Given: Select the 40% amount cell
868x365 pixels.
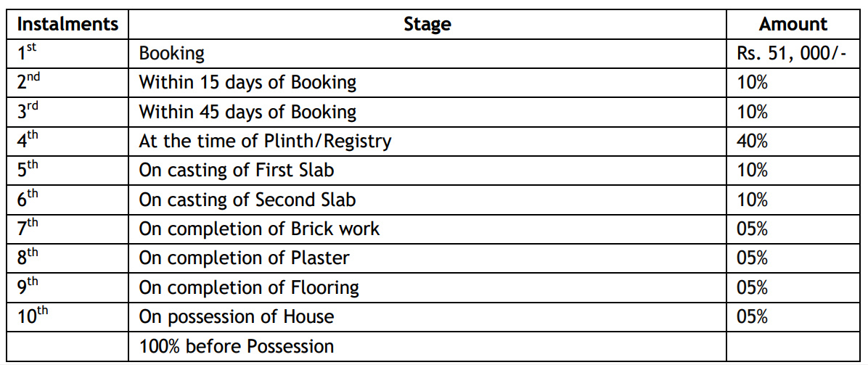Looking at the screenshot, I should point(752,141).
